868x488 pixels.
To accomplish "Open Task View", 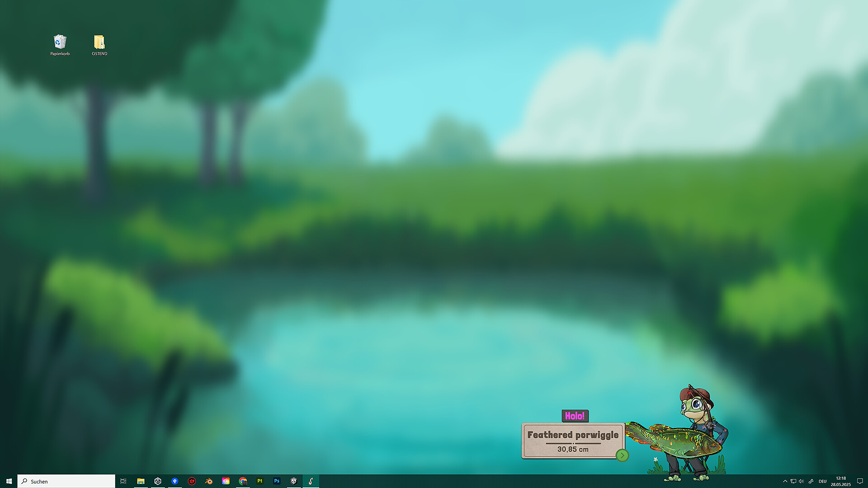I will coord(123,481).
